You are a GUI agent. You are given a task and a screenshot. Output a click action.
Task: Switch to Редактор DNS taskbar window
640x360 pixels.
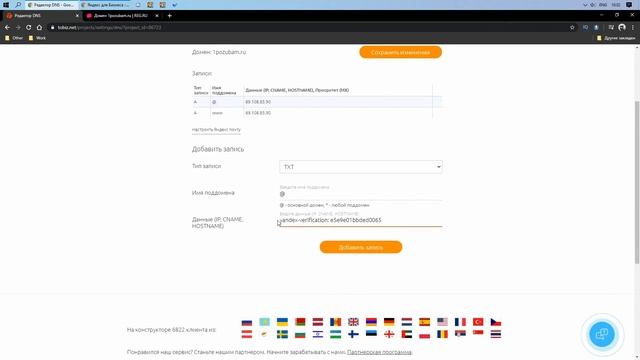(x=51, y=5)
